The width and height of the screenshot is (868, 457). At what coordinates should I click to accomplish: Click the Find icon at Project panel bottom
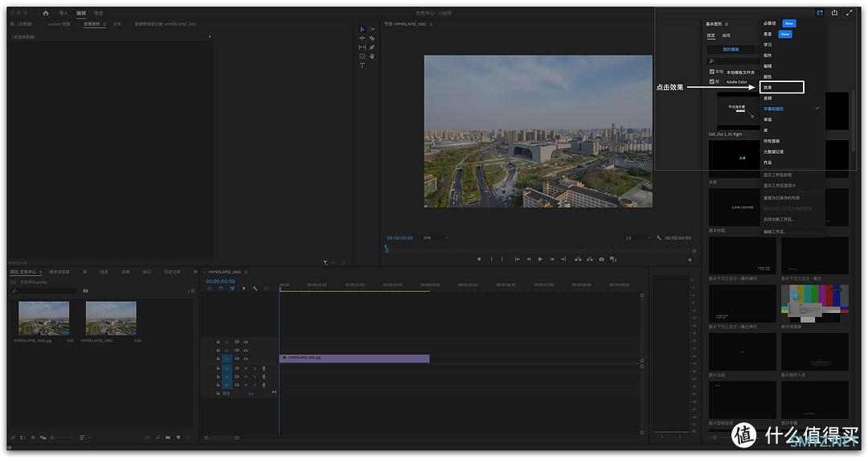point(158,438)
